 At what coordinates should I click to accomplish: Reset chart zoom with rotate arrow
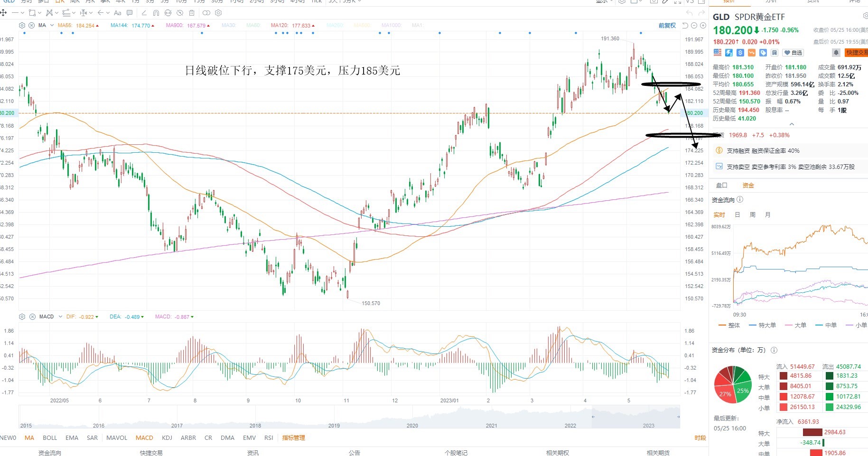[x=685, y=25]
